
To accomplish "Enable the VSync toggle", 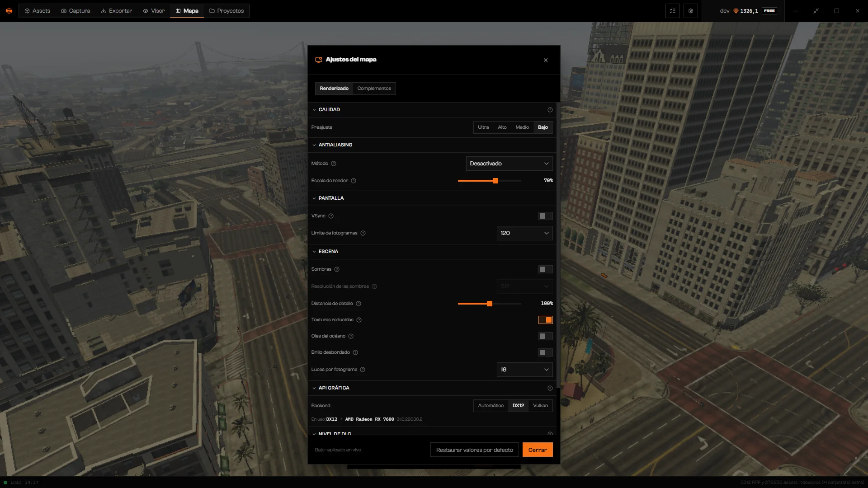I will pyautogui.click(x=546, y=216).
